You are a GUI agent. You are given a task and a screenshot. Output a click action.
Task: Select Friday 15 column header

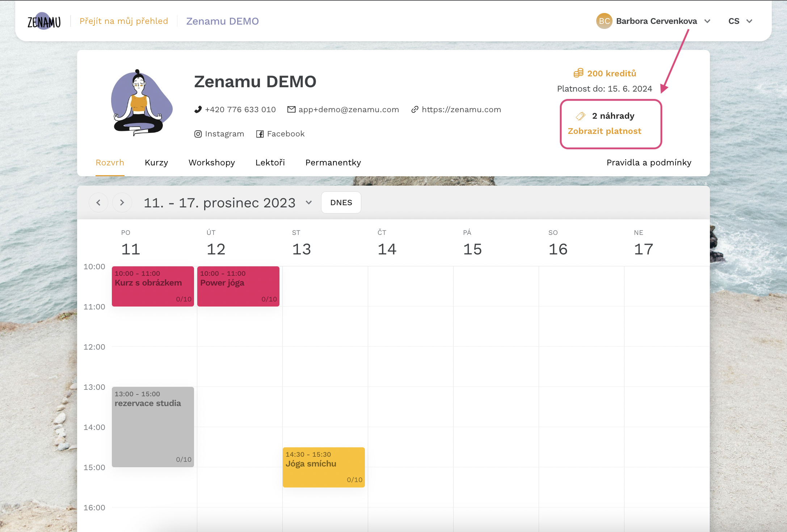472,243
